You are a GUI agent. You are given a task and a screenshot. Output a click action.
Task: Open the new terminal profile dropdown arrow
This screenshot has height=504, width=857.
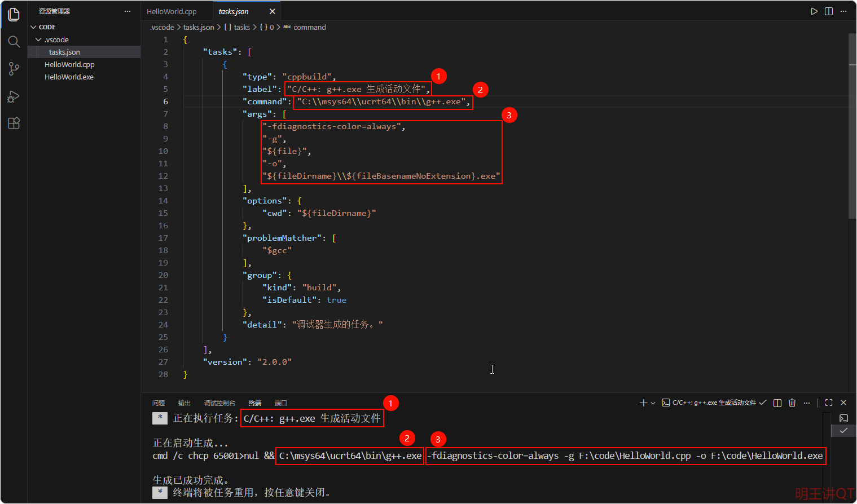[653, 403]
